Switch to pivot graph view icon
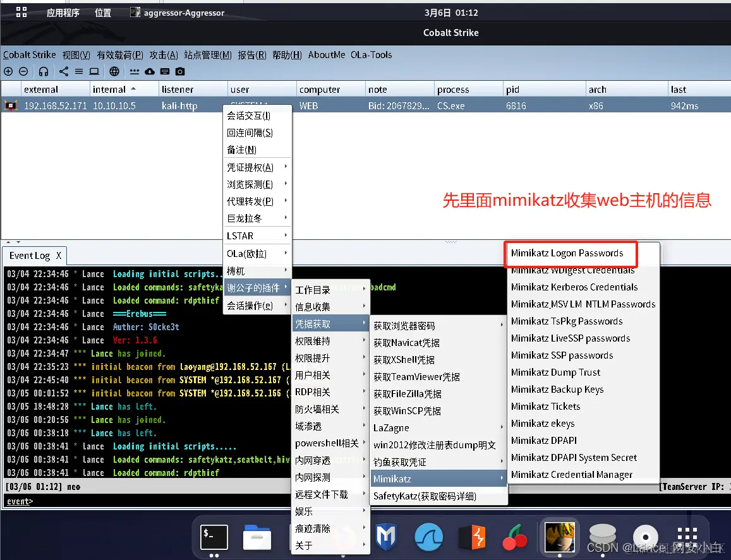731x560 pixels. [64, 71]
